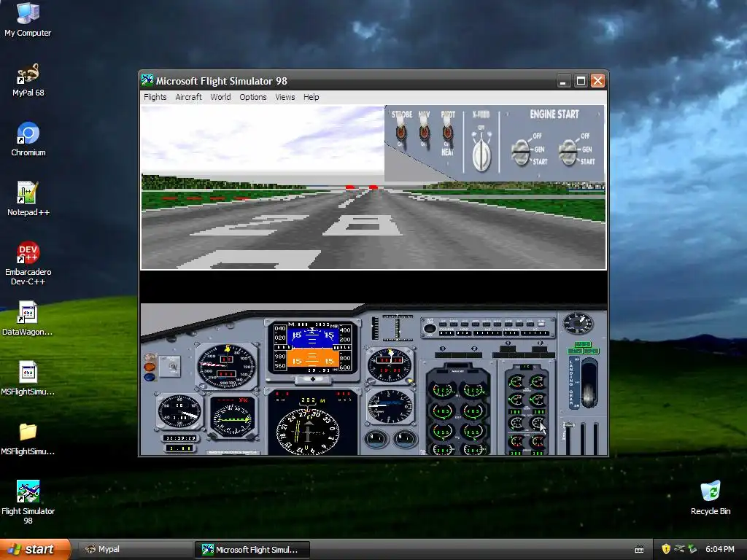The image size is (747, 560).
Task: Click the 6:04 PM system clock
Action: tap(719, 550)
